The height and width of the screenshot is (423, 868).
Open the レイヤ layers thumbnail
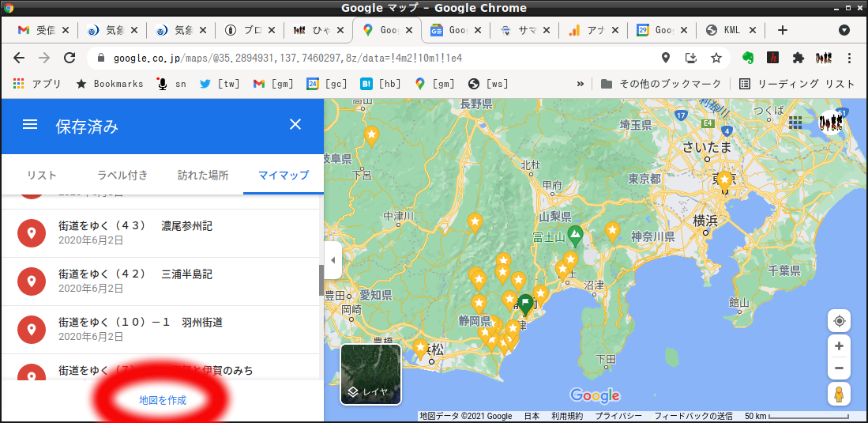(370, 374)
